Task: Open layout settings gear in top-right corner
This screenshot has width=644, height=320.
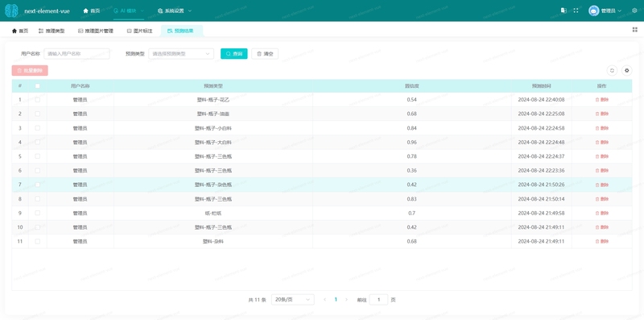Action: pyautogui.click(x=634, y=10)
